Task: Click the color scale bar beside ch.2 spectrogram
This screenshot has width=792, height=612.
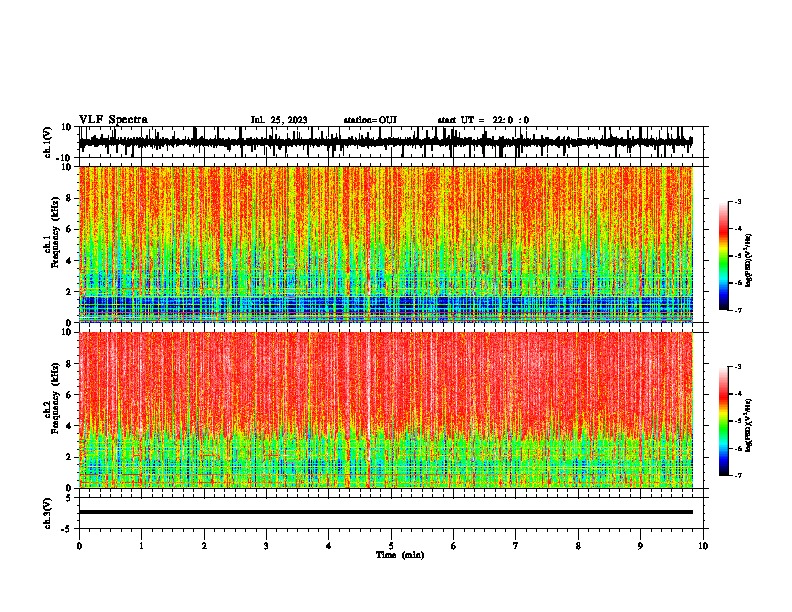Action: [x=724, y=421]
